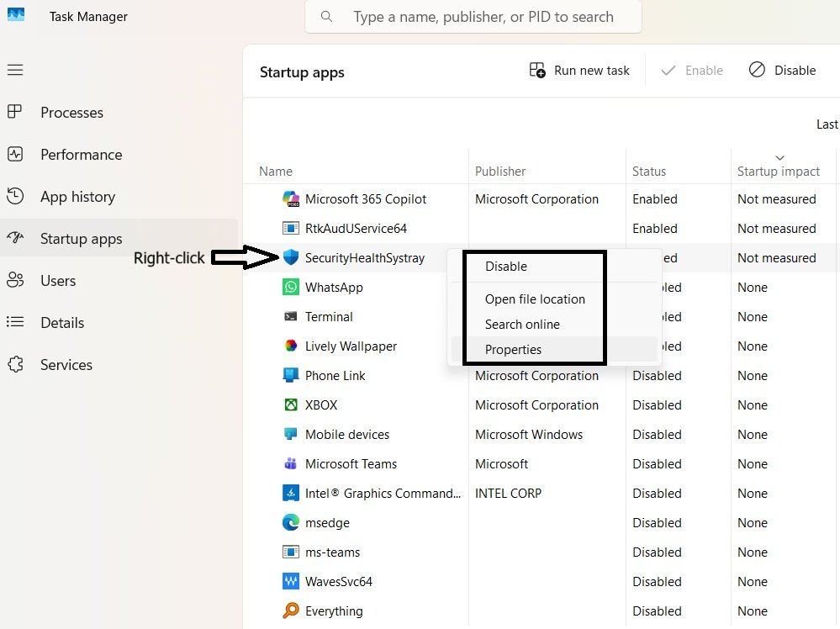840x629 pixels.
Task: Click the Details list icon
Action: point(15,322)
